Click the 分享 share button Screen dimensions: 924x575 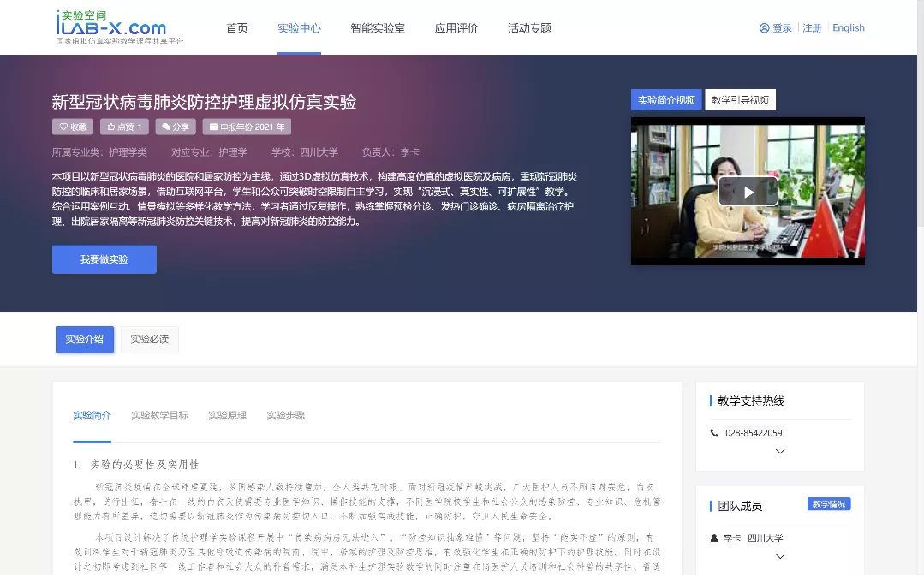pyautogui.click(x=175, y=127)
